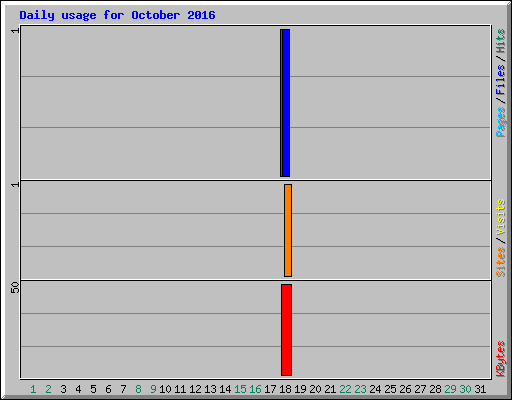Click day label 3 on the x-axis

(63, 389)
